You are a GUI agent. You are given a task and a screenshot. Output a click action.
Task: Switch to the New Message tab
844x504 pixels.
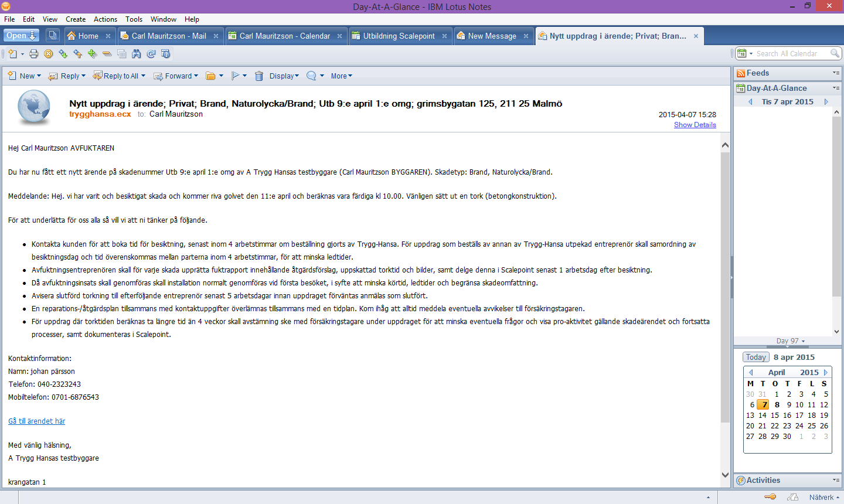click(492, 36)
